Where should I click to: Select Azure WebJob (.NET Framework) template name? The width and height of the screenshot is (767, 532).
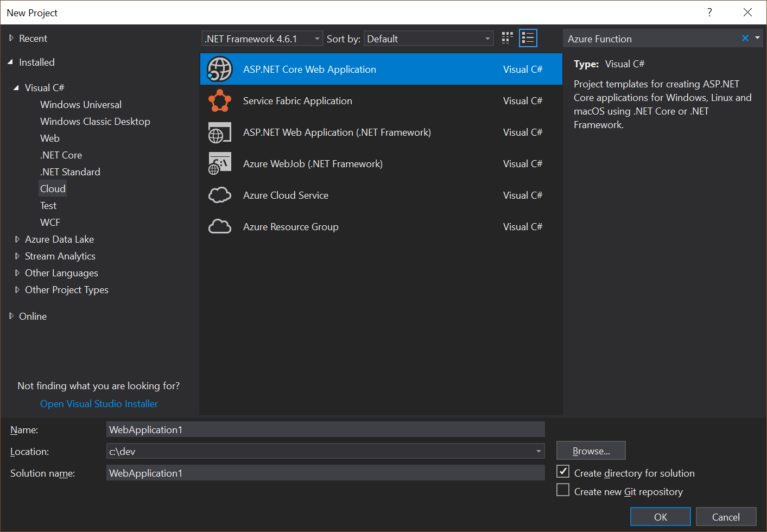pyautogui.click(x=313, y=163)
